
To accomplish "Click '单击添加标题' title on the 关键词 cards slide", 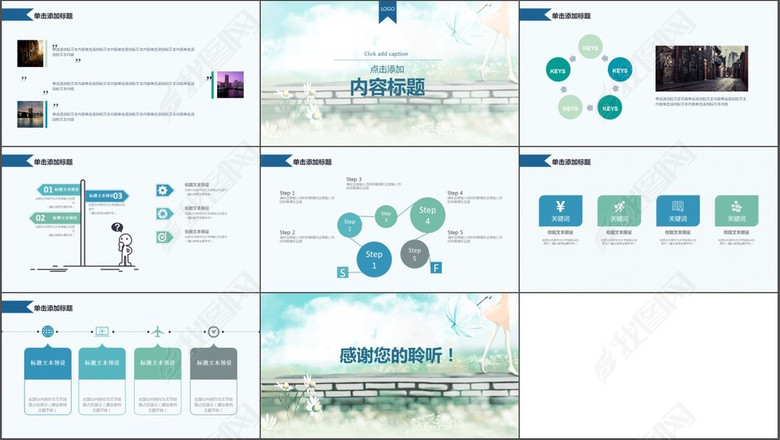I will 571,162.
